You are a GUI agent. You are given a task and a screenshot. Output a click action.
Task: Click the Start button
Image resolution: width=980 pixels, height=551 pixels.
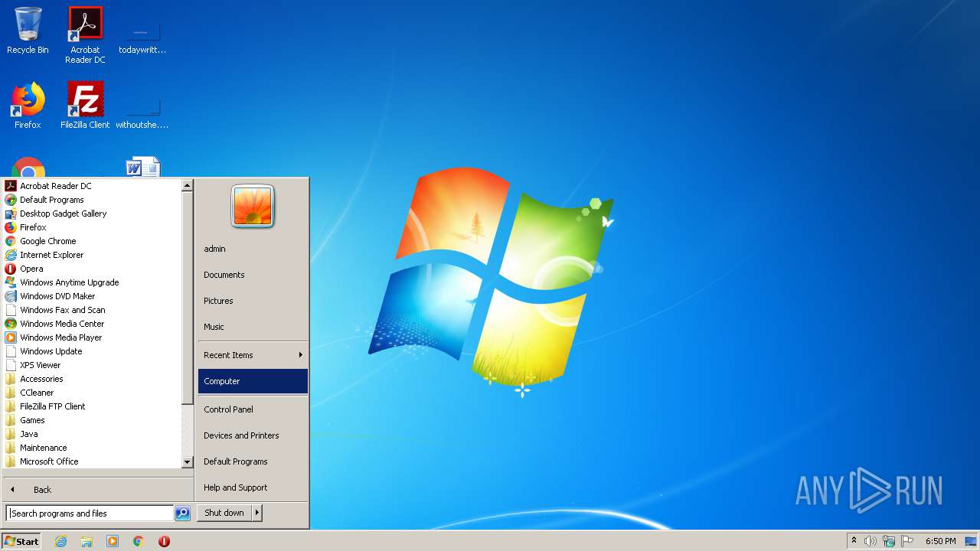[21, 541]
